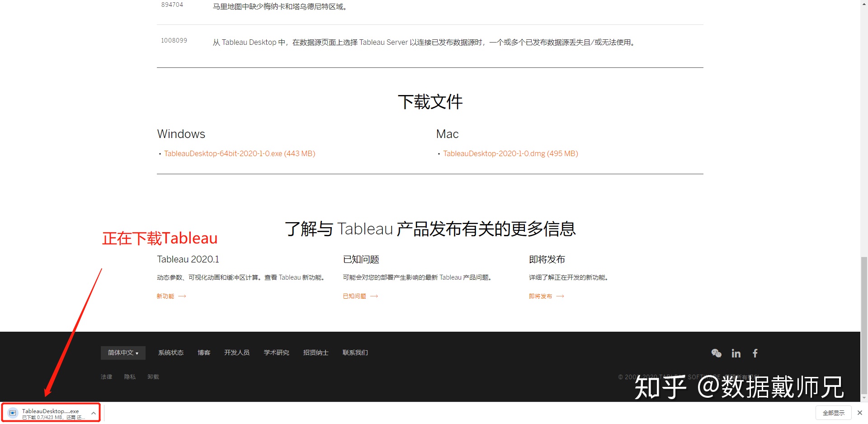Open 学术研究 in footer navigation

click(276, 353)
